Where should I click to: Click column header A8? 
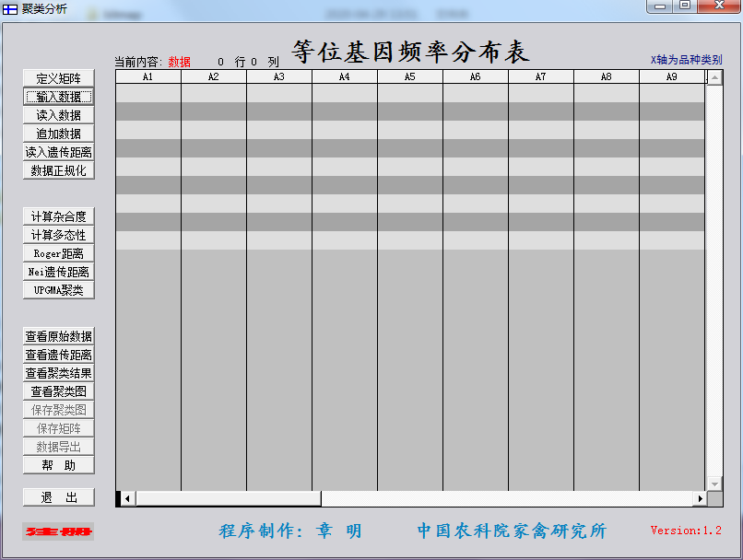[606, 76]
